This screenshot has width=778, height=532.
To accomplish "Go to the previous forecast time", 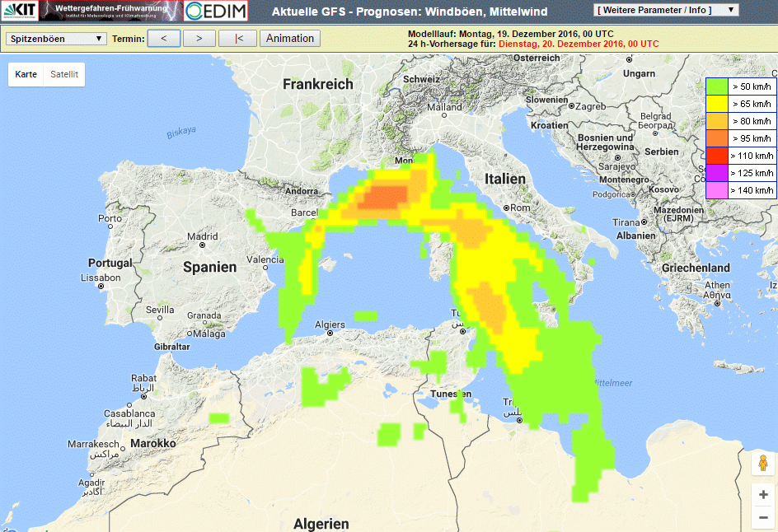I will pyautogui.click(x=164, y=38).
